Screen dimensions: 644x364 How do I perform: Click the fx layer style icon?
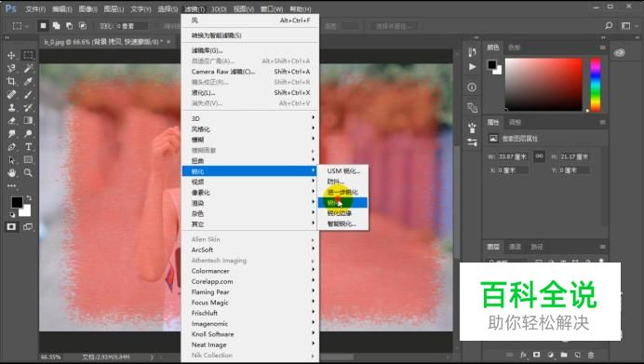(x=523, y=355)
